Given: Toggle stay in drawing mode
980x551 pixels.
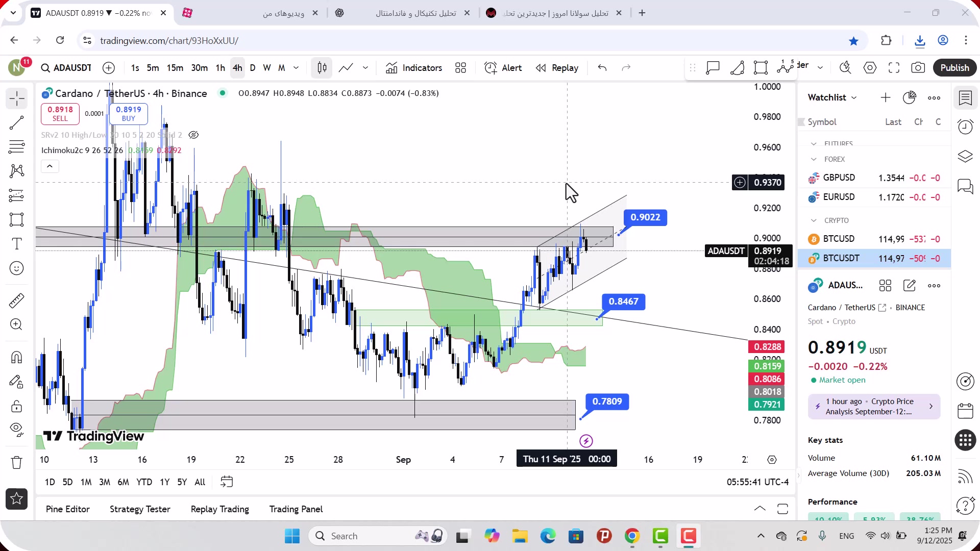Looking at the screenshot, I should point(17,382).
